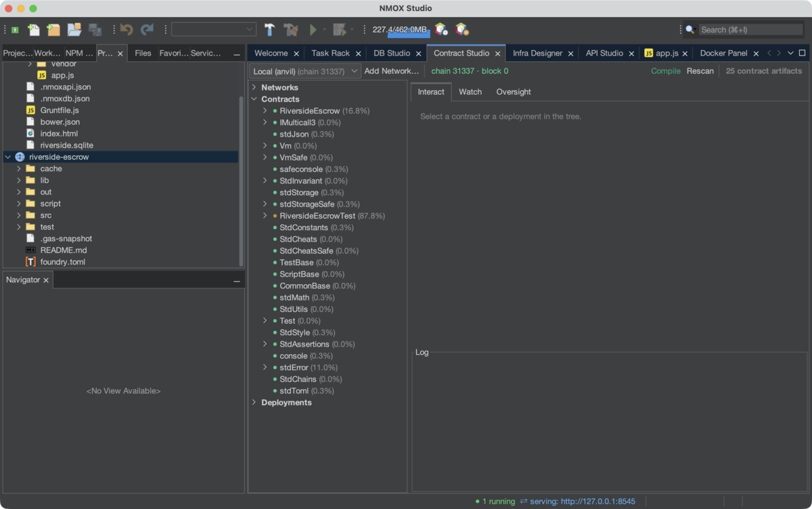Select riverside.sqlite file
This screenshot has height=509, width=812.
click(67, 146)
